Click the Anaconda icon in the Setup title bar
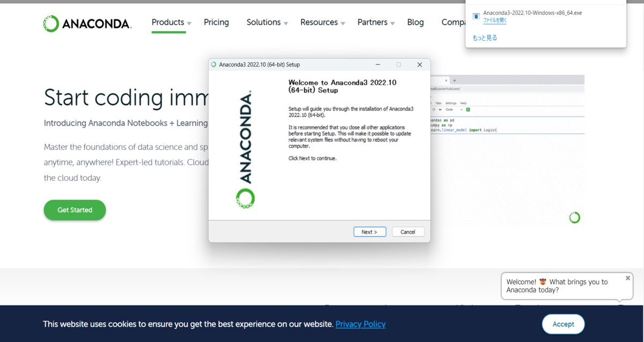 tap(214, 64)
